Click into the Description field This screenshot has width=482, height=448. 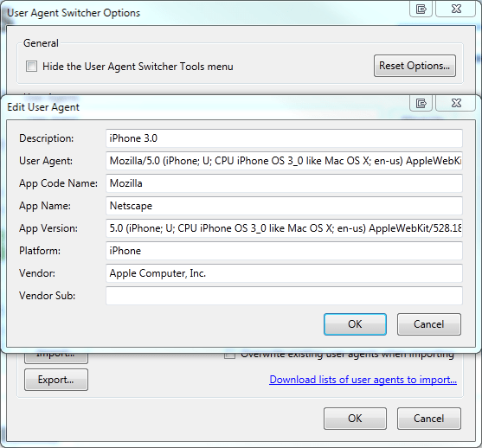point(284,138)
